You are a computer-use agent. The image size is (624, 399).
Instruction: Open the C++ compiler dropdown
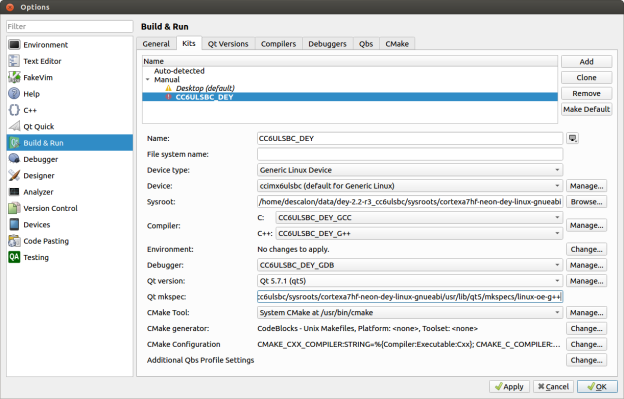coord(419,234)
